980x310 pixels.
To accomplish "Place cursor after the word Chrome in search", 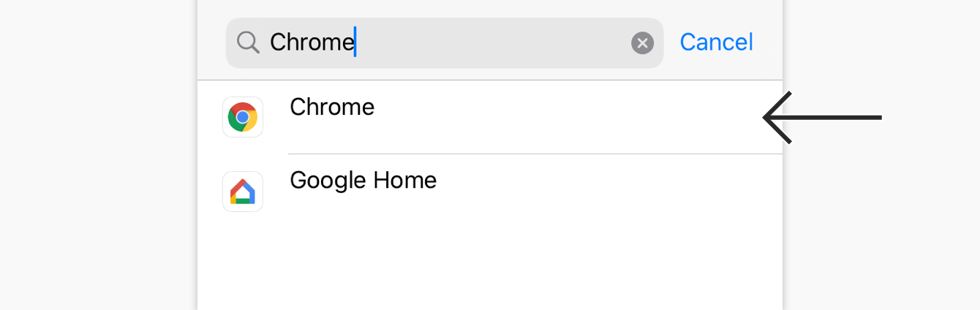I will point(355,42).
